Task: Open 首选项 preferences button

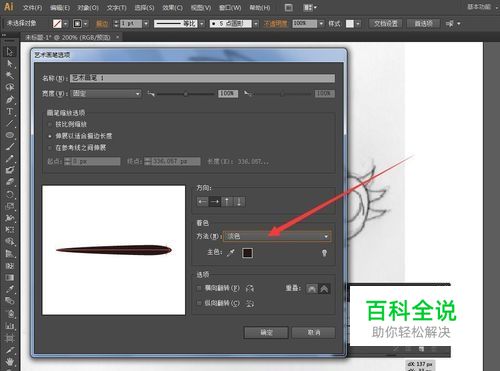Action: coord(423,24)
